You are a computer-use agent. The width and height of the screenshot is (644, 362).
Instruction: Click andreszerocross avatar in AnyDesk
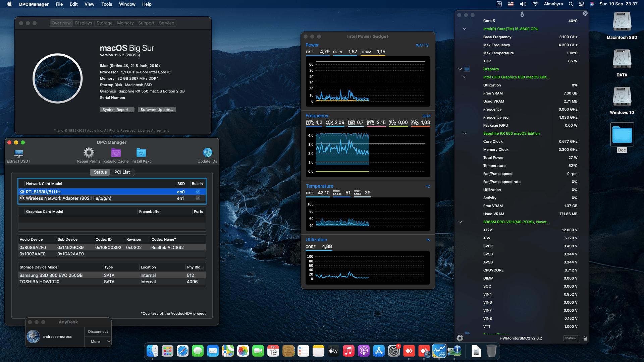point(33,337)
